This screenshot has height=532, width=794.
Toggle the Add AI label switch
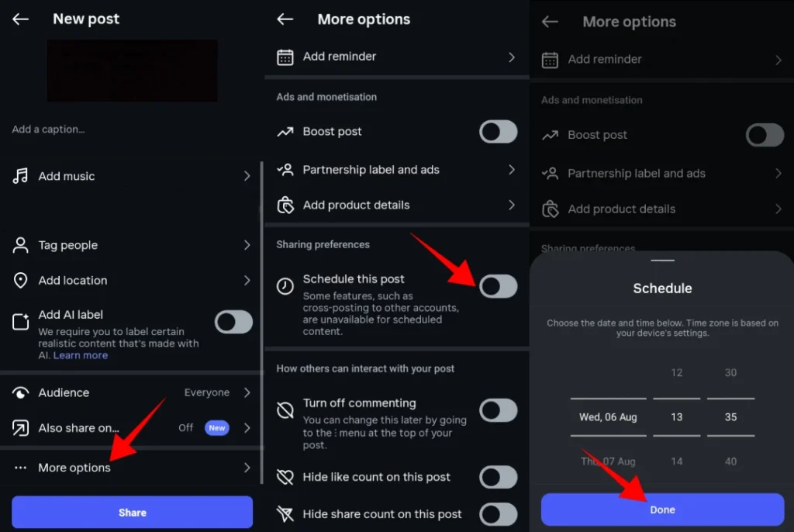point(233,322)
